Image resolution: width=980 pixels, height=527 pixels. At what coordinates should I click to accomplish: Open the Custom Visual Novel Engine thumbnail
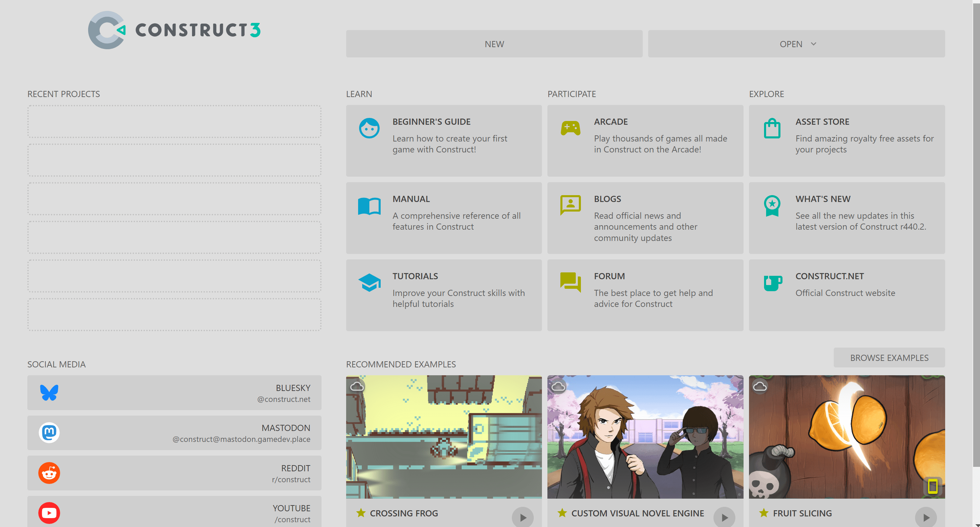pos(645,437)
